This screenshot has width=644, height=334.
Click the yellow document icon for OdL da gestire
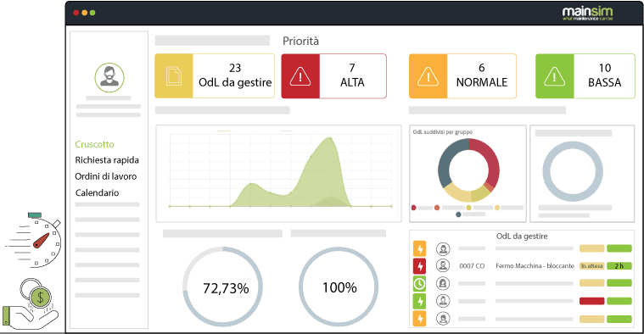tap(174, 76)
